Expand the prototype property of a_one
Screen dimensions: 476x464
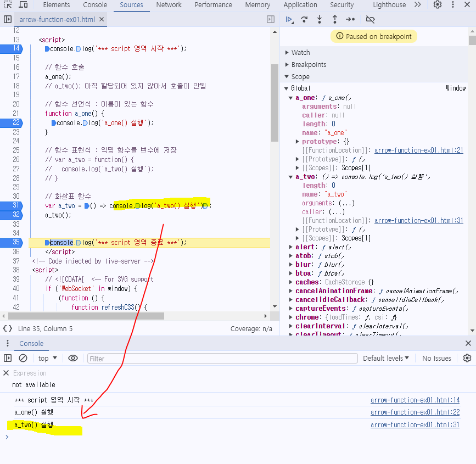point(298,142)
